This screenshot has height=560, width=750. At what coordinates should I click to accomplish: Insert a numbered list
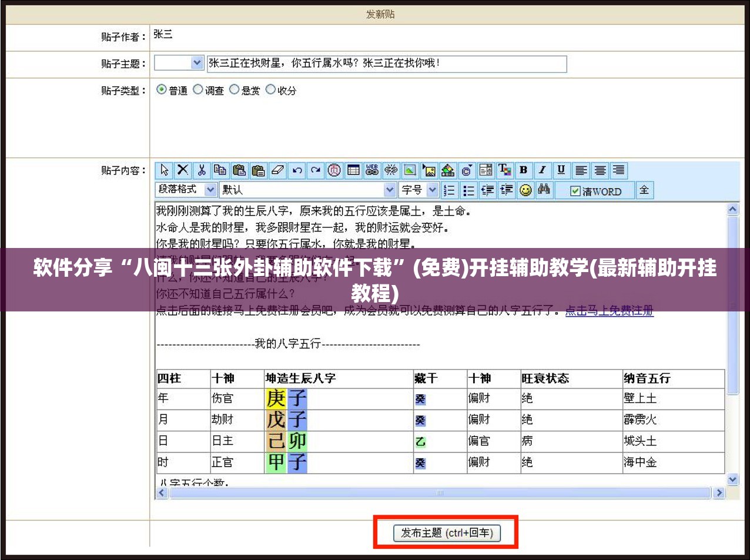(450, 190)
